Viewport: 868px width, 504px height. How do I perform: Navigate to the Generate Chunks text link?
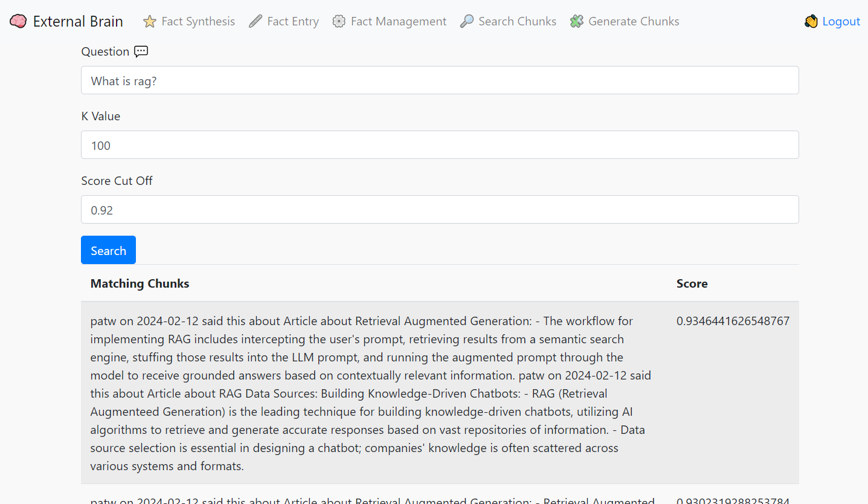pos(634,21)
